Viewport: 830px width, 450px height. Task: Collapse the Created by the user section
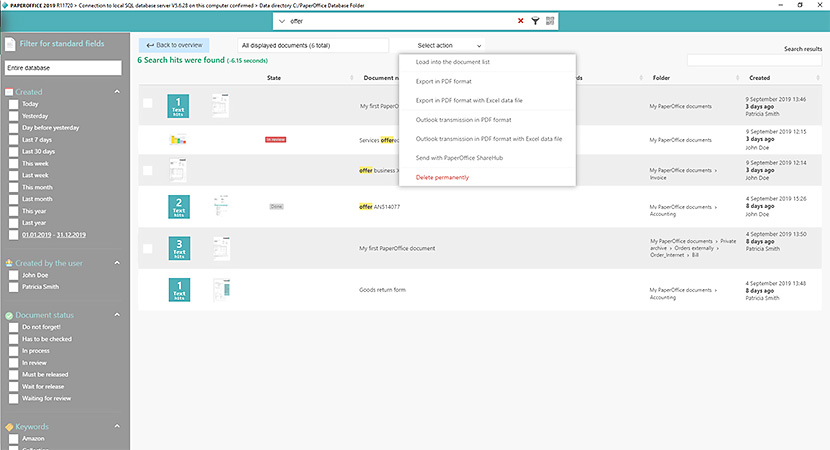117,263
